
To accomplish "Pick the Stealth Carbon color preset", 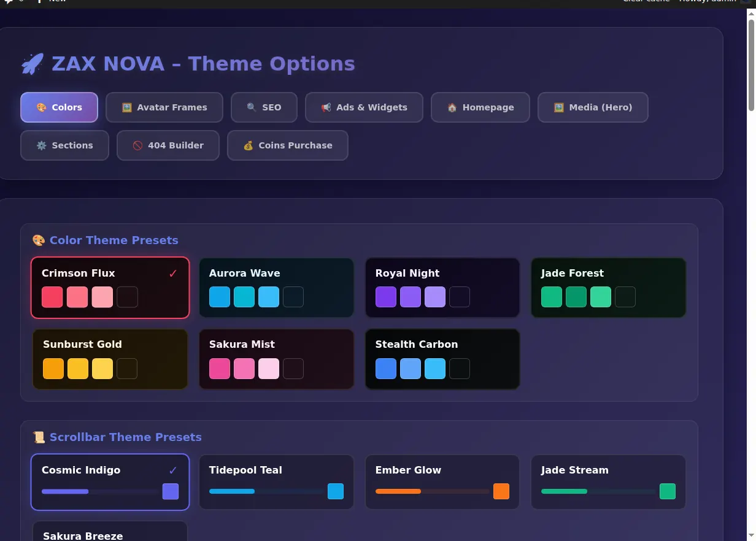I will [x=442, y=359].
